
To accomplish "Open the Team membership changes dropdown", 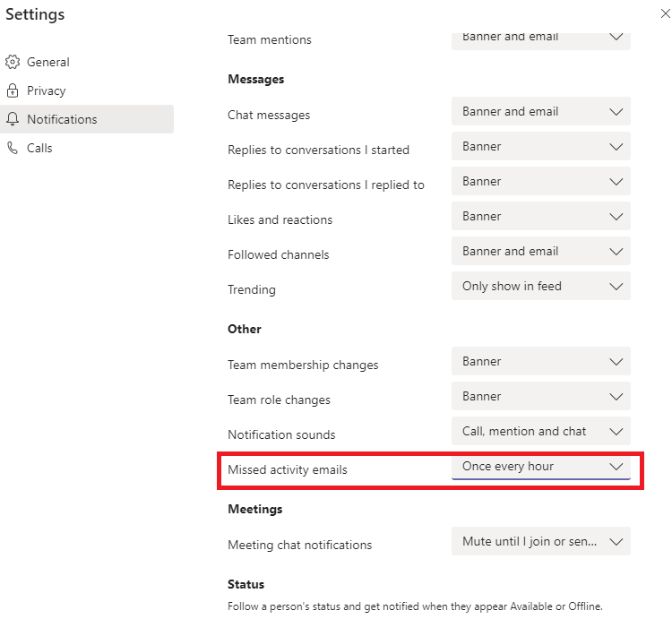I will [540, 362].
